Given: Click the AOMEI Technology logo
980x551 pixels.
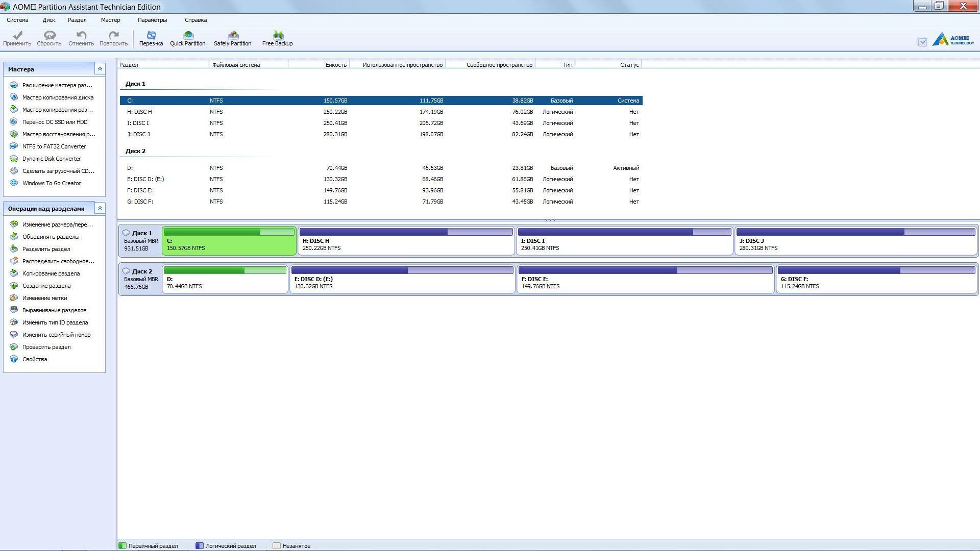Looking at the screenshot, I should pos(953,39).
